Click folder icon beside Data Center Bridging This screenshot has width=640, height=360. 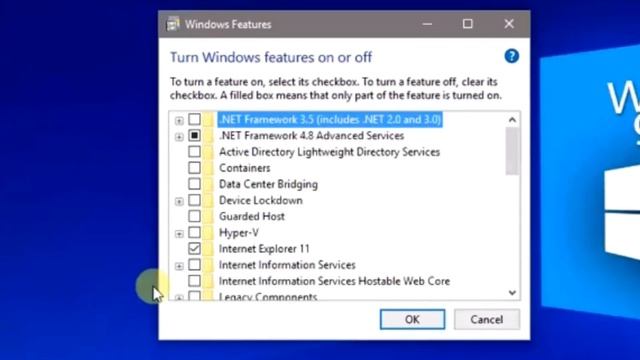[209, 184]
